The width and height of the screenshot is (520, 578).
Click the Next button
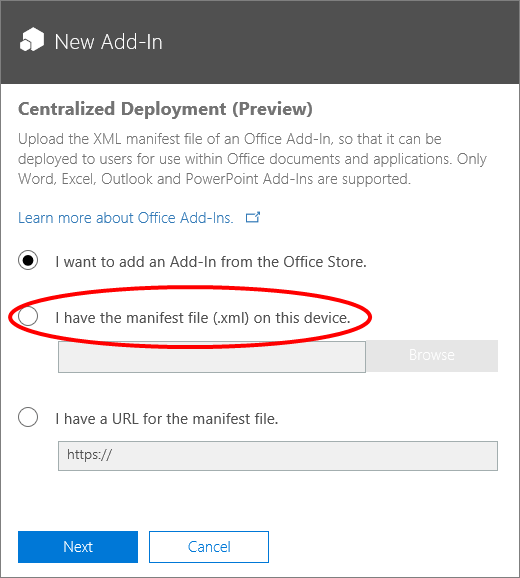click(78, 547)
